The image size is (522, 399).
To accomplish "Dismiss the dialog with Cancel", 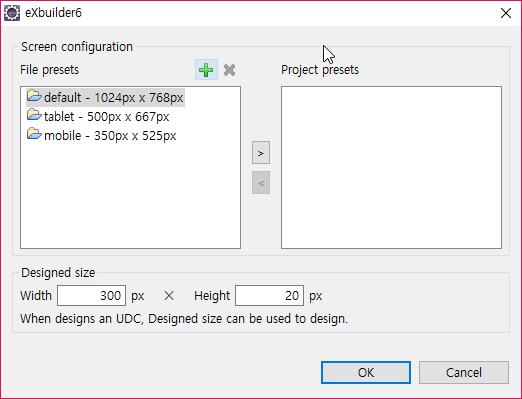I will coord(464,372).
